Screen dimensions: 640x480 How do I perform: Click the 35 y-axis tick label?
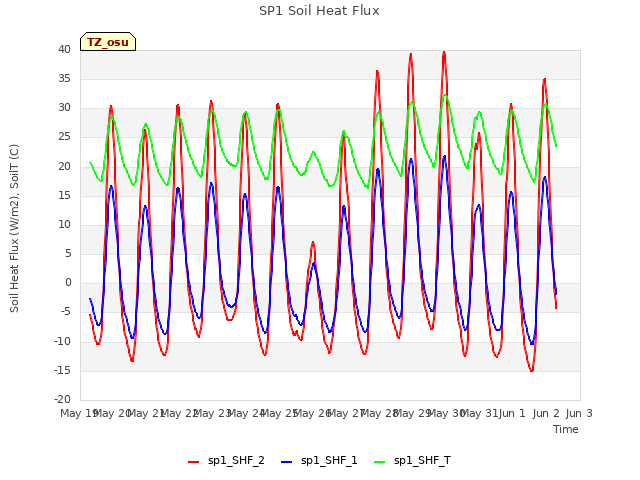click(x=64, y=78)
